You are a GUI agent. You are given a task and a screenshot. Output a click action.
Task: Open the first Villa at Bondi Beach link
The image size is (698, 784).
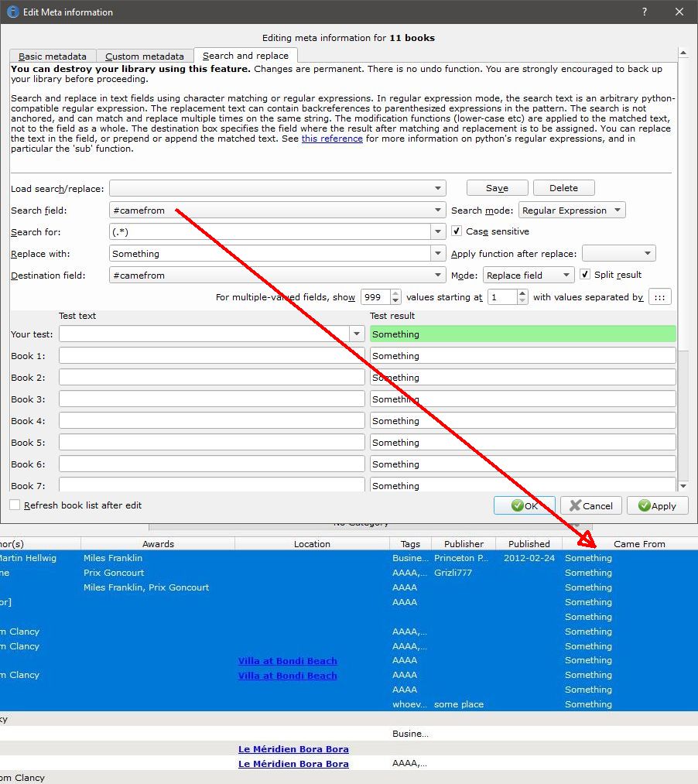tap(288, 661)
